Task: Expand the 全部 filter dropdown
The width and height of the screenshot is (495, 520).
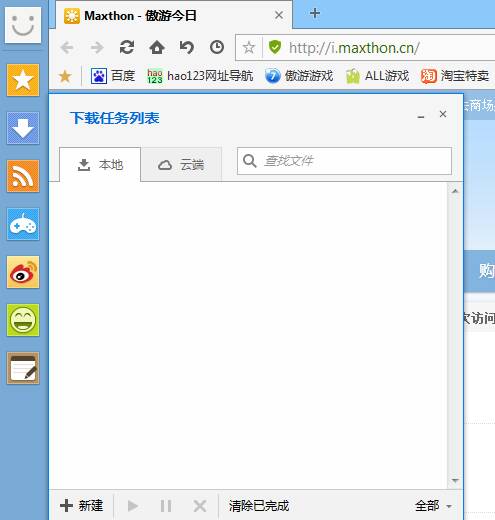Action: pyautogui.click(x=433, y=506)
